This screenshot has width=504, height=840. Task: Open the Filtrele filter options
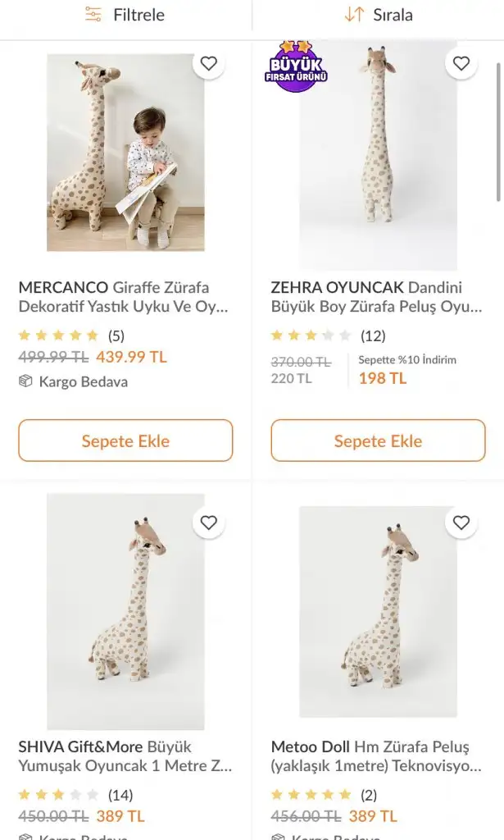125,15
